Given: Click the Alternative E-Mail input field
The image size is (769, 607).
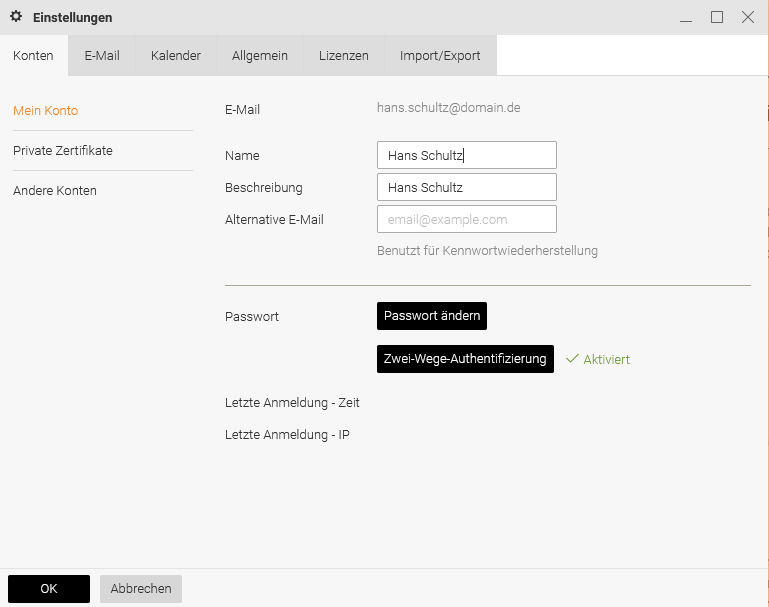Looking at the screenshot, I should click(466, 219).
